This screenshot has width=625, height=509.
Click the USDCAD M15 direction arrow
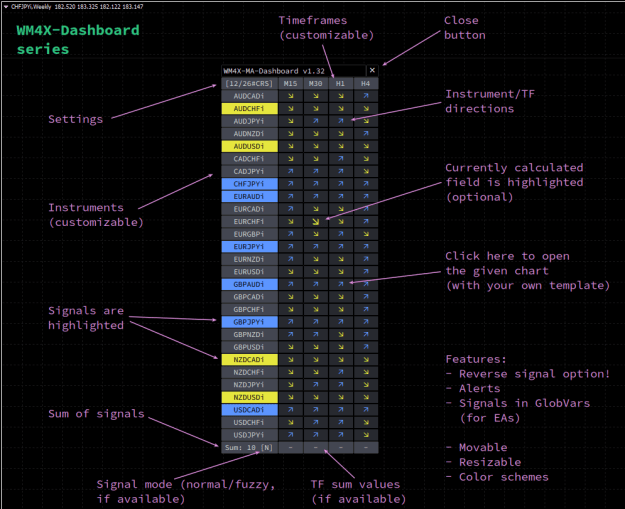[291, 410]
